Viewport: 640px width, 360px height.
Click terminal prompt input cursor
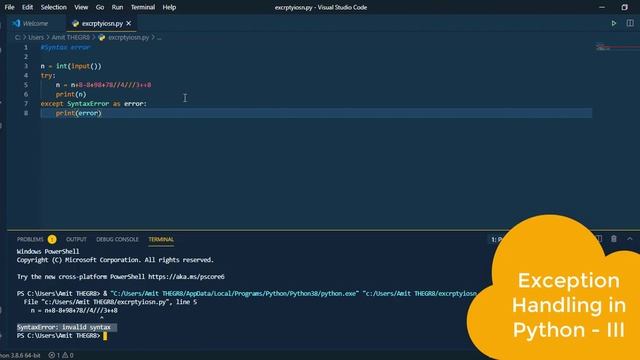click(x=105, y=336)
